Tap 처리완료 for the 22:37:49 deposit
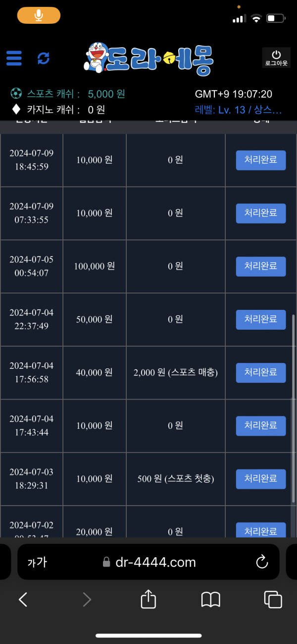297x644 pixels. 261,319
